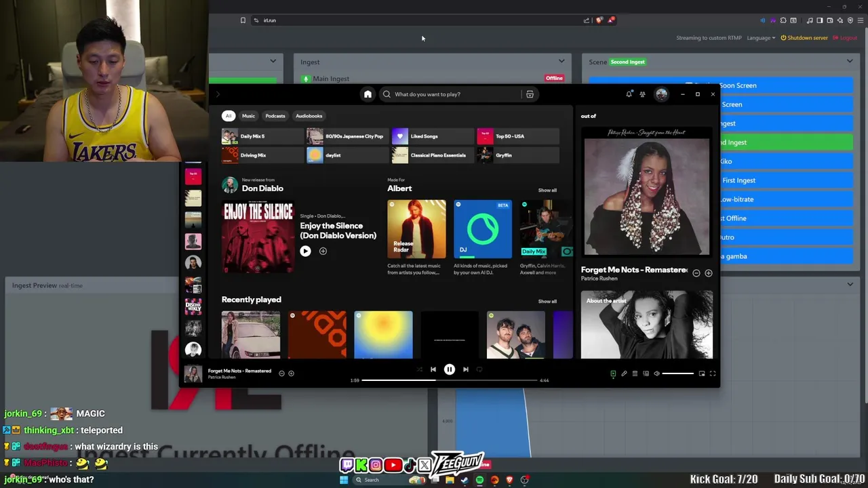Toggle repeat in Spotify player
The image size is (868, 488).
(x=479, y=369)
